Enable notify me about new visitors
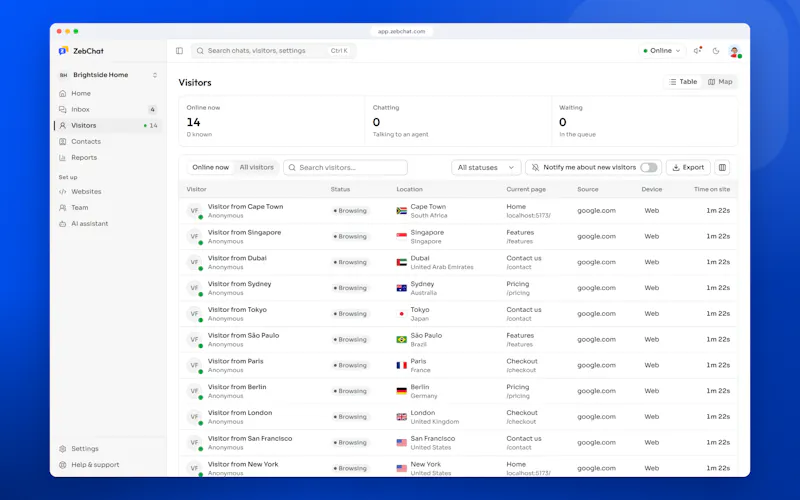This screenshot has height=500, width=800. click(648, 167)
